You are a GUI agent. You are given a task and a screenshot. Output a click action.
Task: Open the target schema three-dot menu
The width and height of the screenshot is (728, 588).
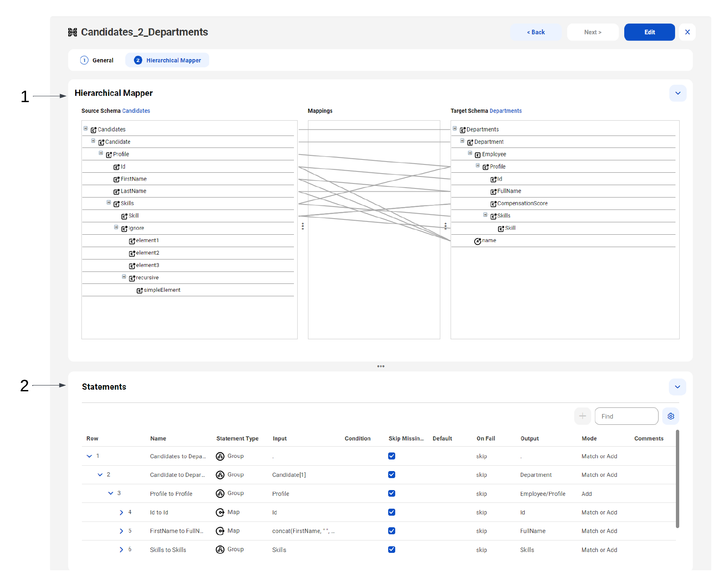coord(445,226)
